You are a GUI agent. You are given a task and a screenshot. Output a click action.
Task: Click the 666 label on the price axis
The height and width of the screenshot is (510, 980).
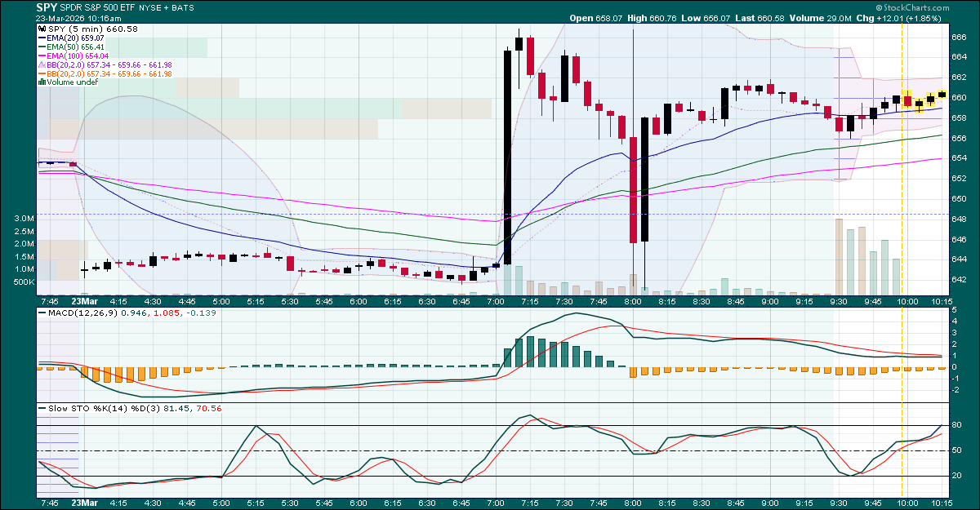tap(960, 37)
